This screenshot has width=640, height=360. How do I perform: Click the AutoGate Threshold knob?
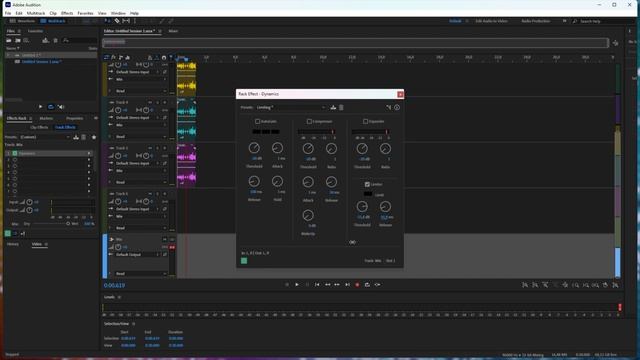click(254, 148)
